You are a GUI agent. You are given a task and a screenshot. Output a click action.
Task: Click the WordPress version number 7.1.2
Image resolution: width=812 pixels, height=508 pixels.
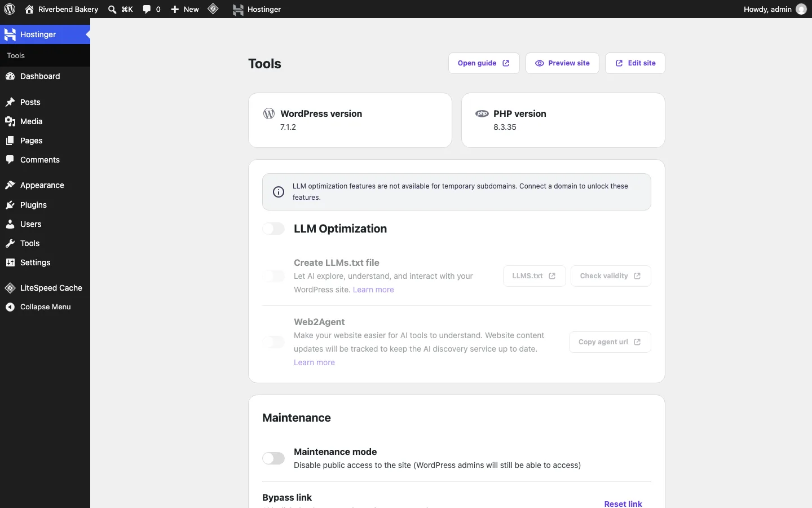click(x=288, y=127)
